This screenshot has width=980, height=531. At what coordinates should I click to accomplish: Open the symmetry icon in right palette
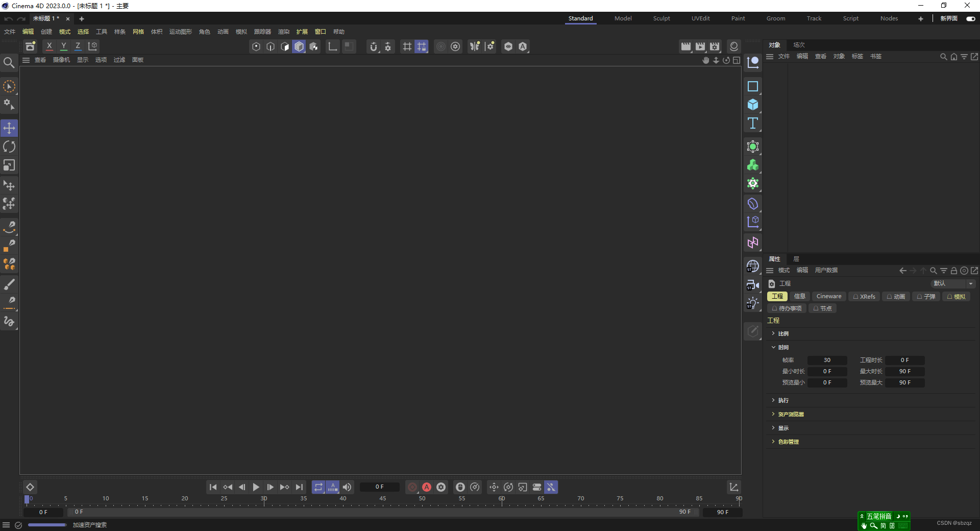click(753, 243)
